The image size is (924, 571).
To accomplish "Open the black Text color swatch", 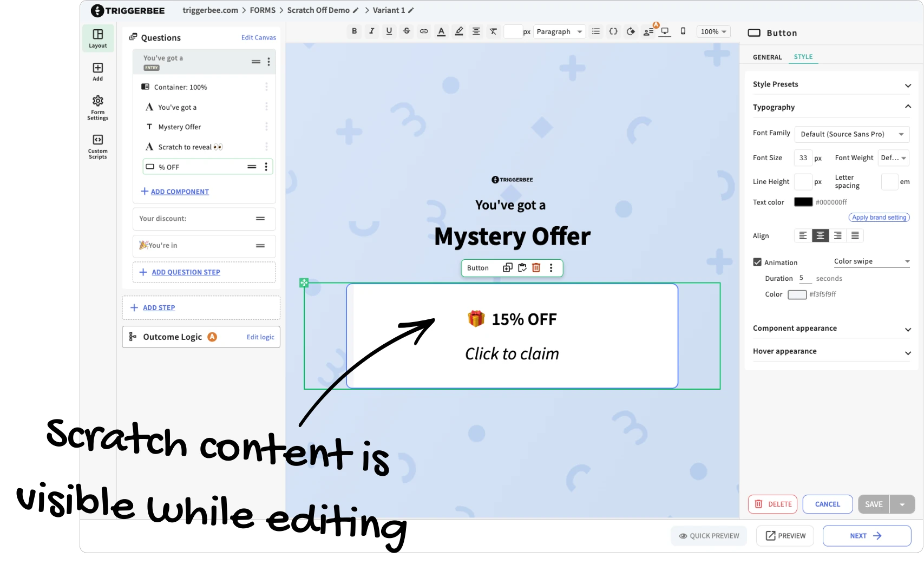I will 803,202.
